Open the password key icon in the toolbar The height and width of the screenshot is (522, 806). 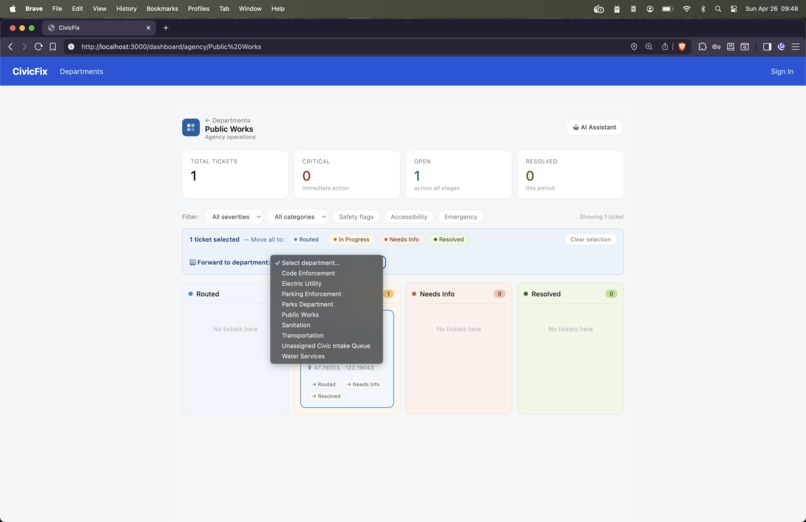[716, 47]
